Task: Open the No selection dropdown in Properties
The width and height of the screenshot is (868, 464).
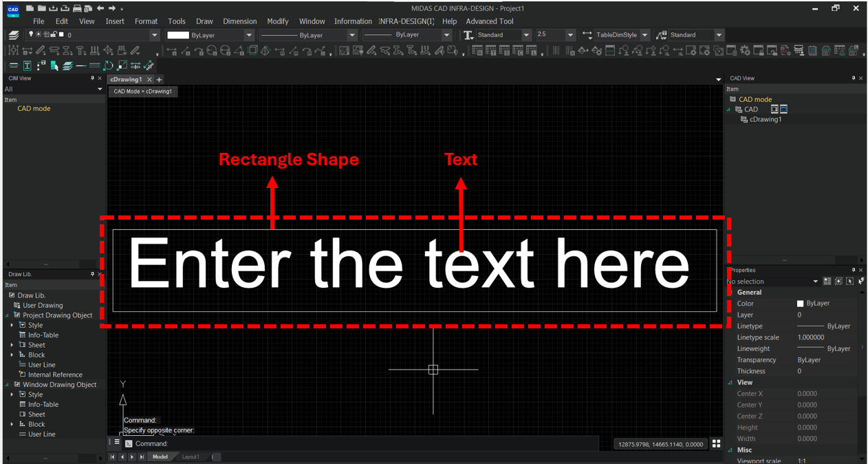Action: point(816,282)
